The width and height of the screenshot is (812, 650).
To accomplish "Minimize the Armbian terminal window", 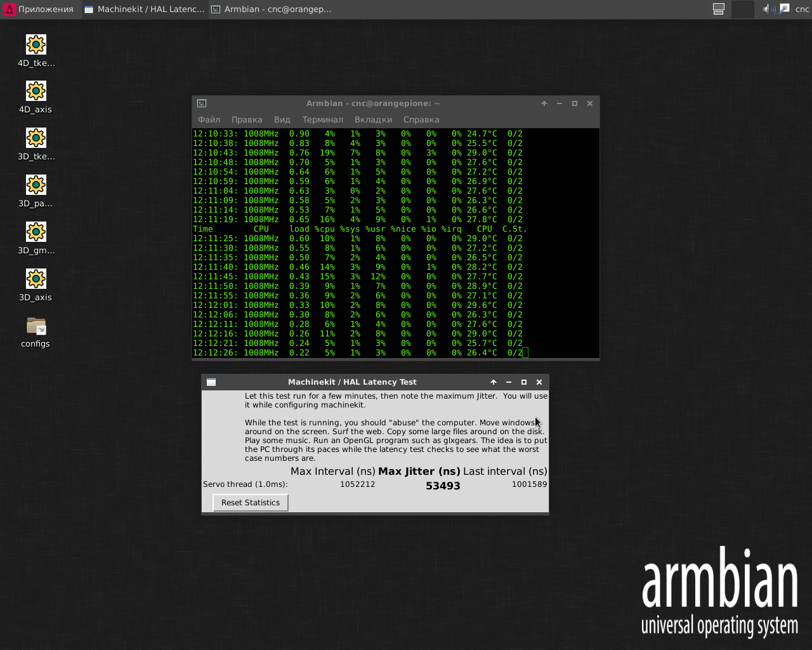I will [560, 103].
